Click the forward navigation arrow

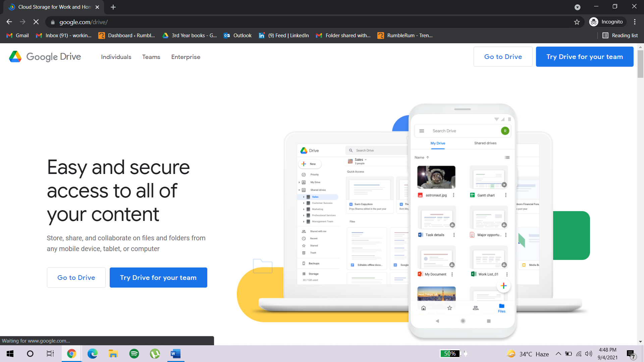coord(22,22)
